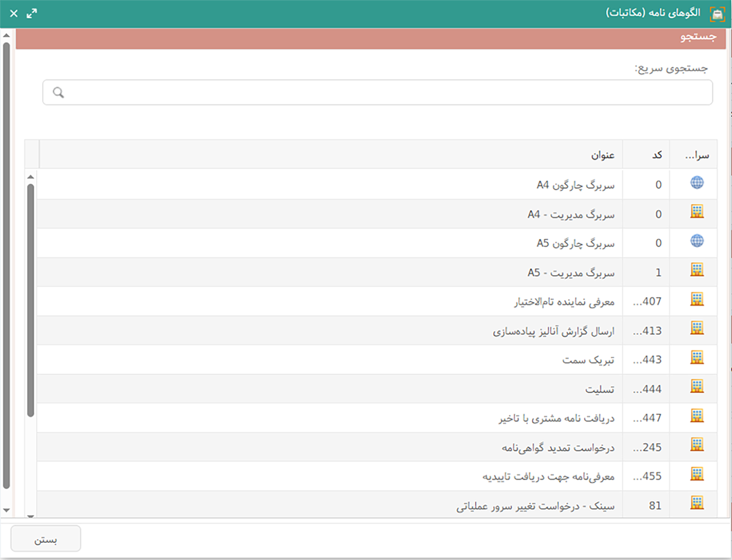
Task: Close the letter templates dialog with X
Action: pyautogui.click(x=13, y=14)
